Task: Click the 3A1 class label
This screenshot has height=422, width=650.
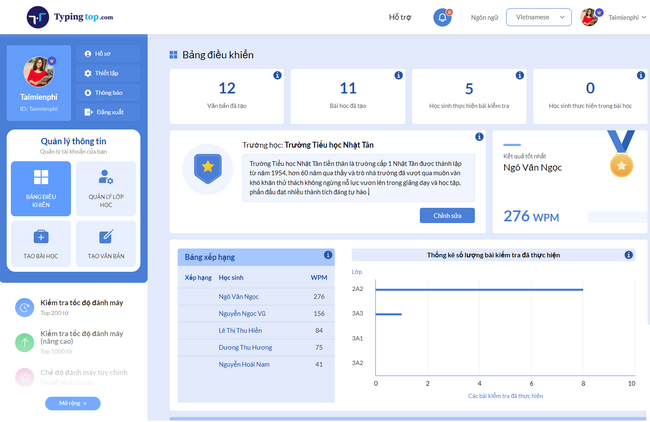Action: pyautogui.click(x=357, y=338)
